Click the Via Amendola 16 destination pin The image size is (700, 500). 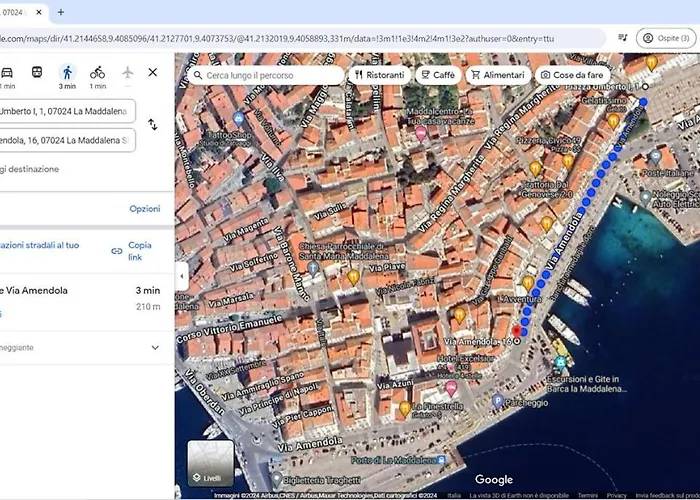518,331
